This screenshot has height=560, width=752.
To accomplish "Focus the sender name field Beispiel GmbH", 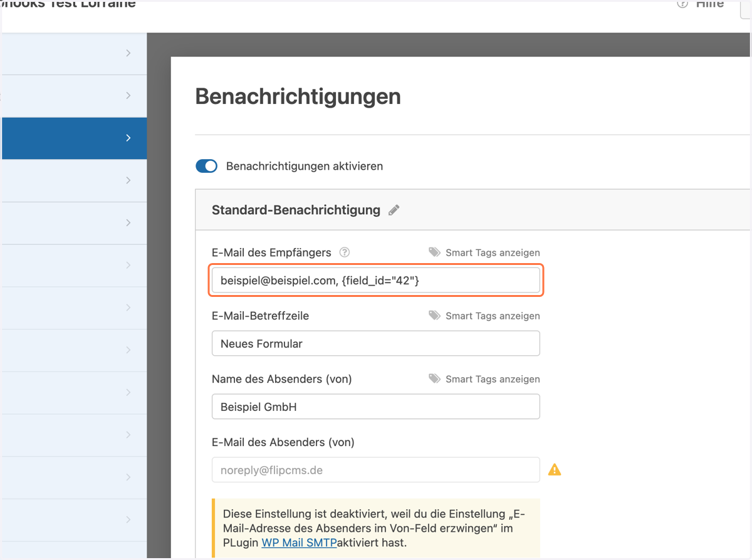I will pos(376,407).
